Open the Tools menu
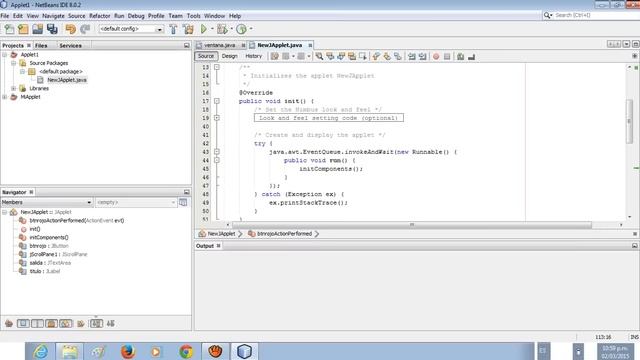Image resolution: width=640 pixels, height=360 pixels. click(193, 16)
